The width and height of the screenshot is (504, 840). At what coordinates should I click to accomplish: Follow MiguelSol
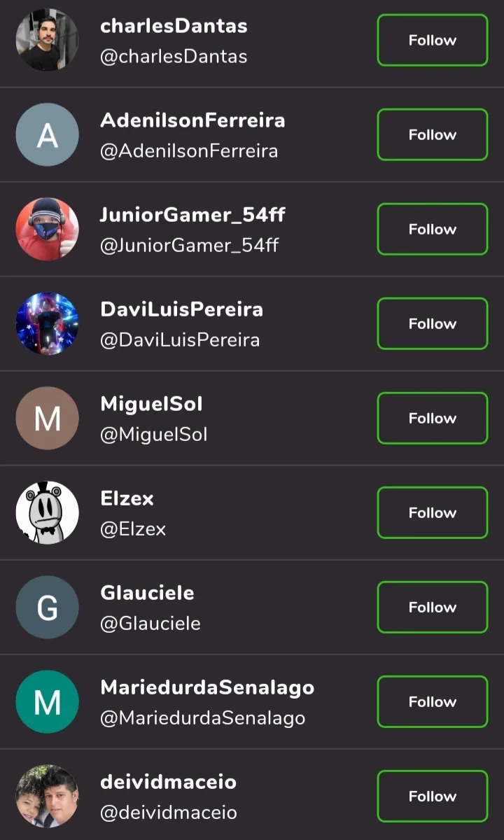[432, 419]
